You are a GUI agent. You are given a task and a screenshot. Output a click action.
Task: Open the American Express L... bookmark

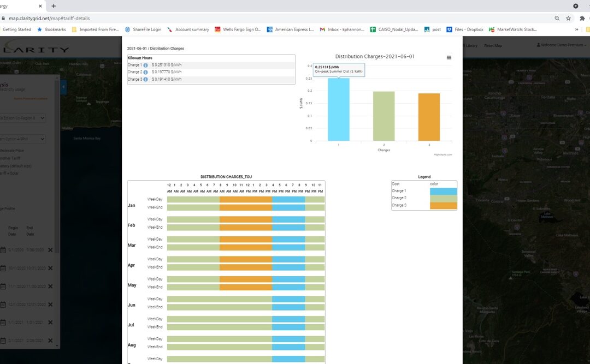290,29
